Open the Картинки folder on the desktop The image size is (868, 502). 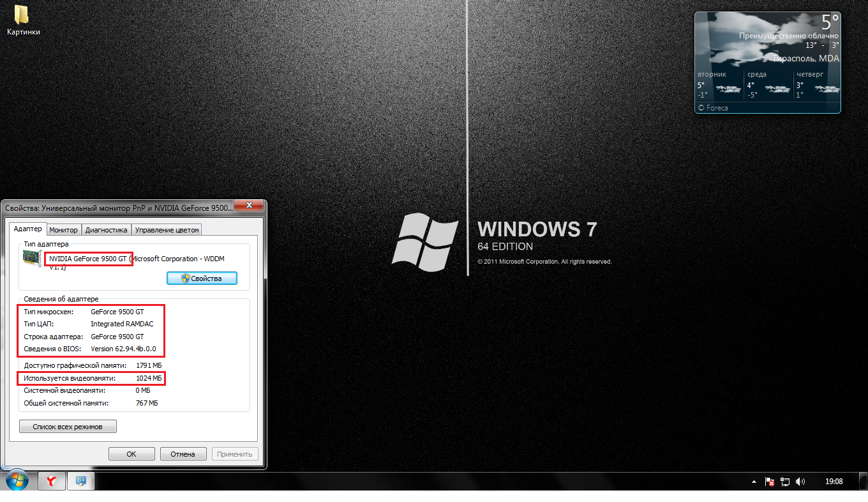click(23, 20)
